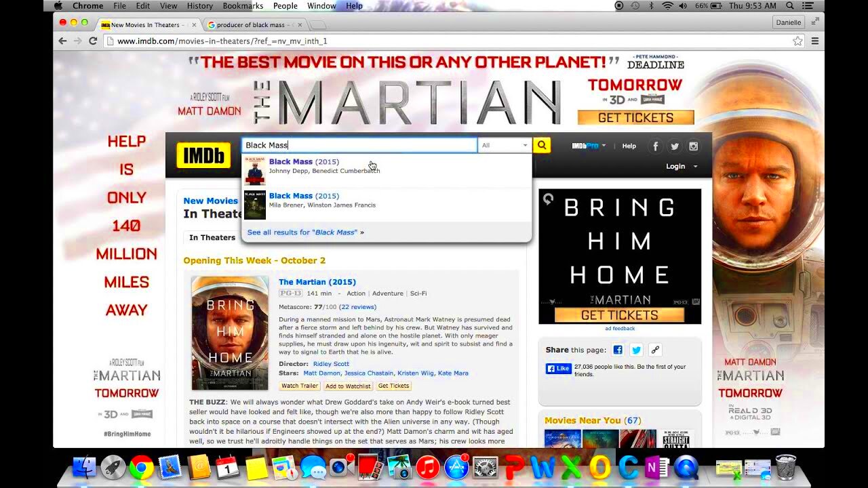Image resolution: width=868 pixels, height=488 pixels.
Task: Open IMDb's Twitter icon in header
Action: click(x=675, y=146)
